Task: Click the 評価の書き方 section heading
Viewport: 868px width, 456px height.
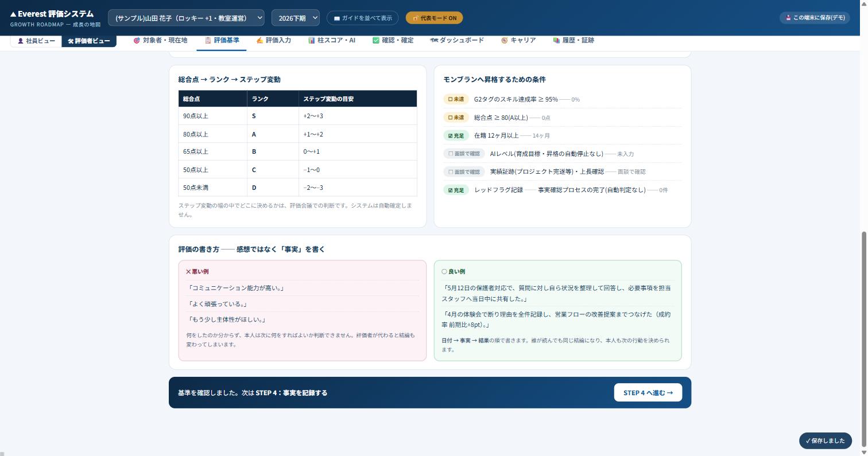Action: [251, 249]
